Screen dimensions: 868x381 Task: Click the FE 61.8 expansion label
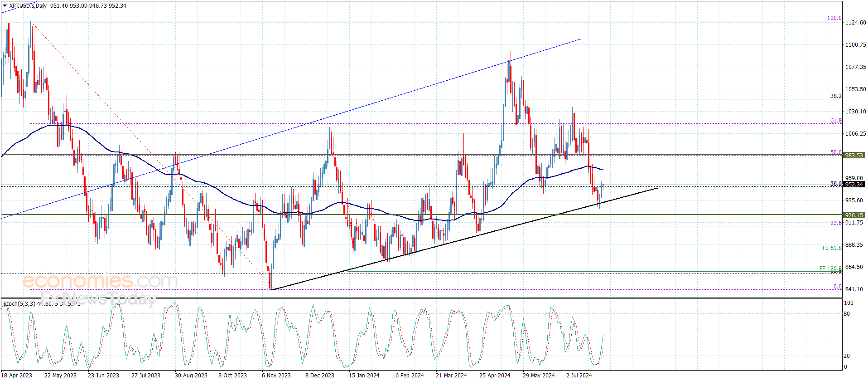[832, 248]
